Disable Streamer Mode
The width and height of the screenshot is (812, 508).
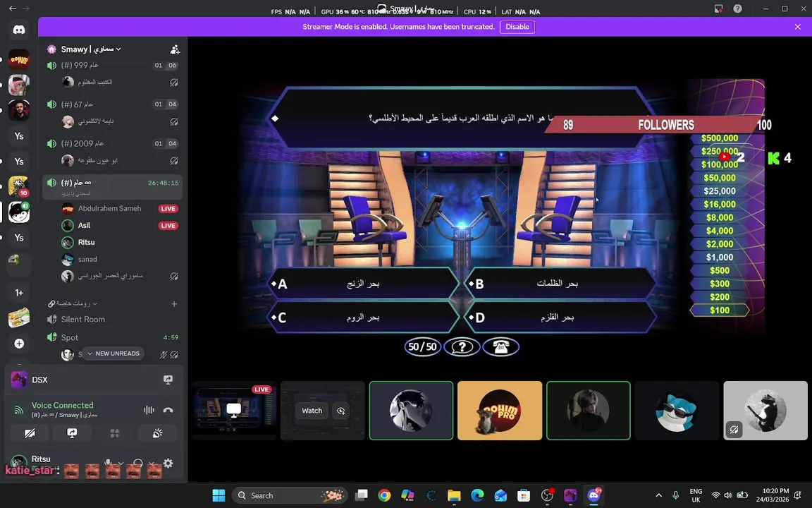pyautogui.click(x=517, y=27)
